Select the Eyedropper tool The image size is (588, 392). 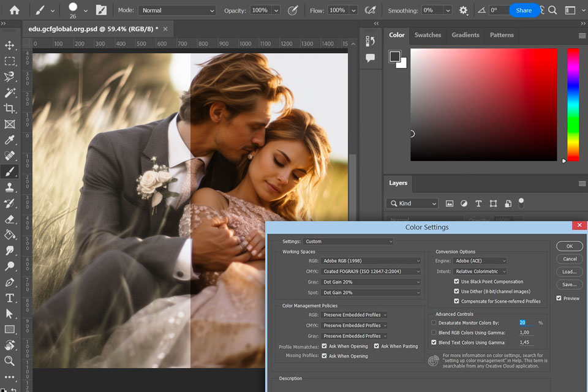[9, 140]
